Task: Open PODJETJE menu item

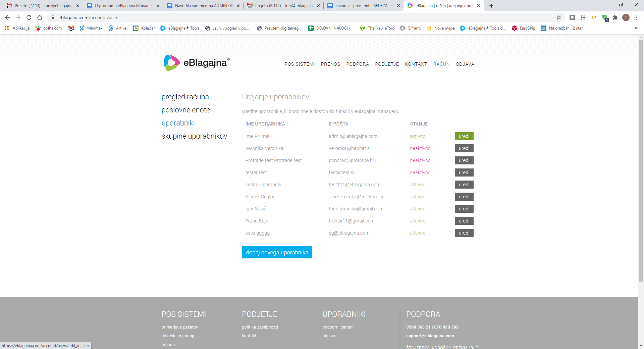Action: tap(387, 64)
